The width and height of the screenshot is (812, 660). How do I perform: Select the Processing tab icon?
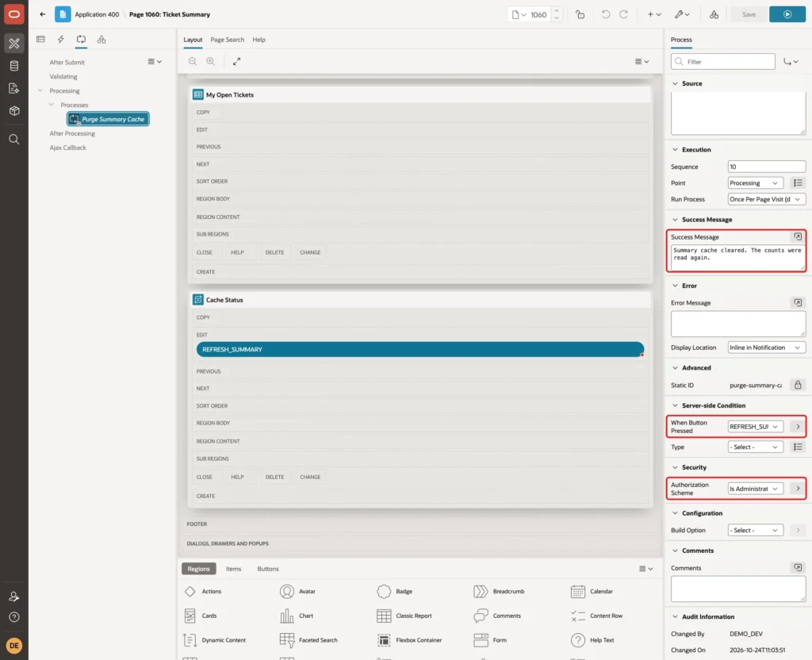click(81, 40)
